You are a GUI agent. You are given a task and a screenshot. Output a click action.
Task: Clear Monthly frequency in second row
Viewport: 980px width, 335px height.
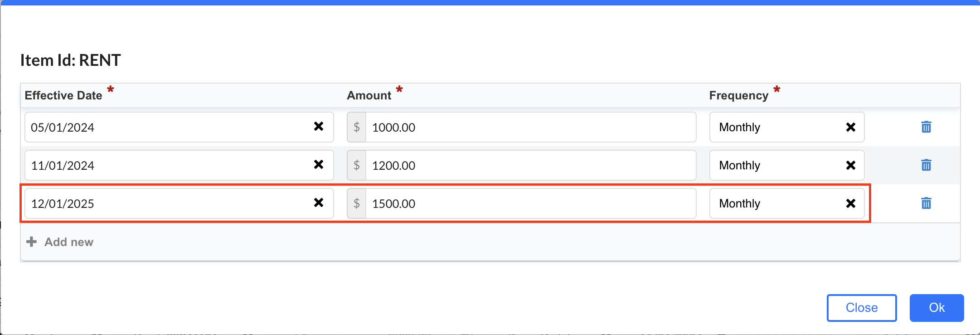(851, 165)
